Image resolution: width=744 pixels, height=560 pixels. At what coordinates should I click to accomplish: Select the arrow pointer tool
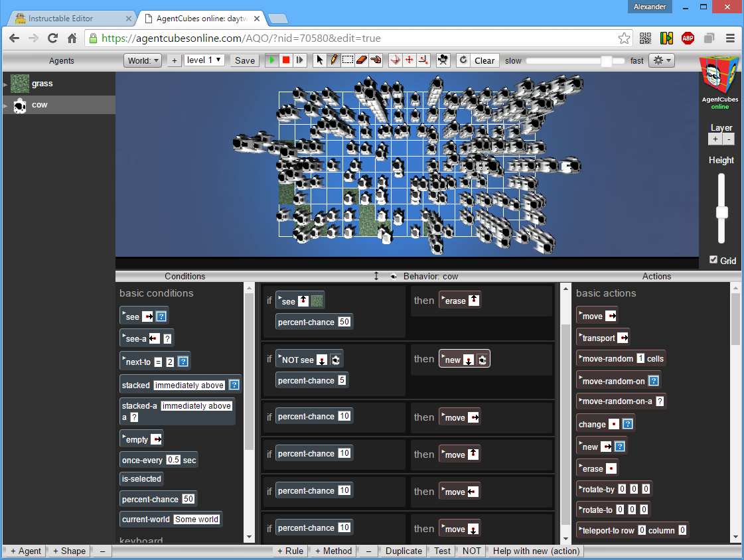tap(319, 60)
